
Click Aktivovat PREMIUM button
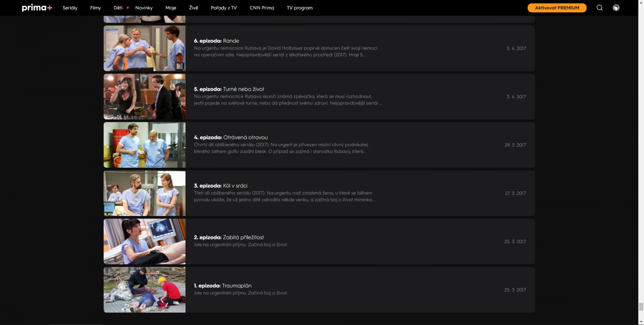pyautogui.click(x=557, y=8)
